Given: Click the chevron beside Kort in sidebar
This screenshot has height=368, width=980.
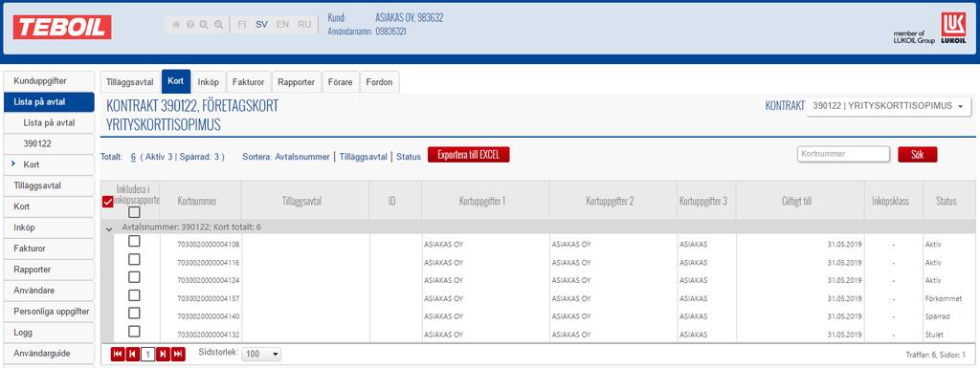Looking at the screenshot, I should tap(13, 164).
